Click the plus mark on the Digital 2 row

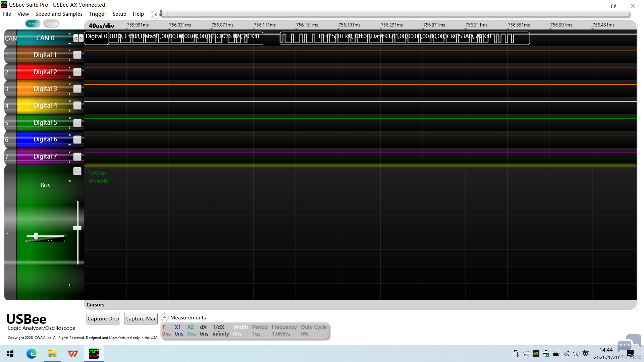click(x=70, y=77)
